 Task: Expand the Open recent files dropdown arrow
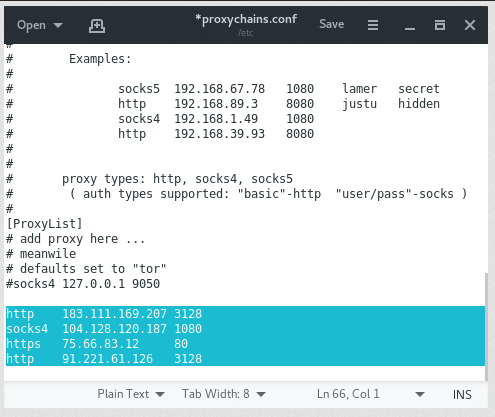[58, 25]
